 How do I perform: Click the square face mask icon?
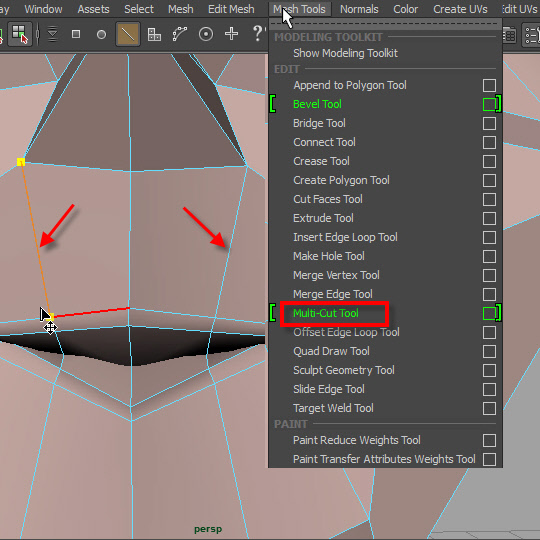click(76, 34)
